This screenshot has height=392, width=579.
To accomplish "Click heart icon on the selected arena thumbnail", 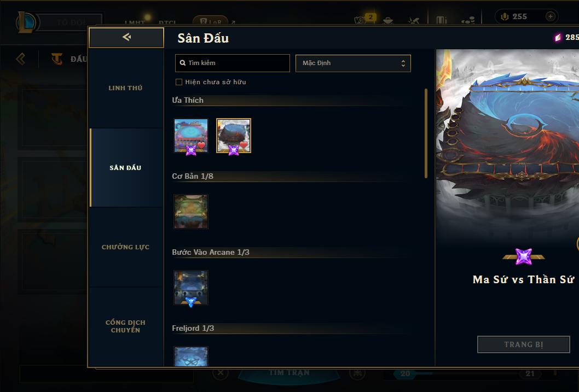I will [244, 145].
